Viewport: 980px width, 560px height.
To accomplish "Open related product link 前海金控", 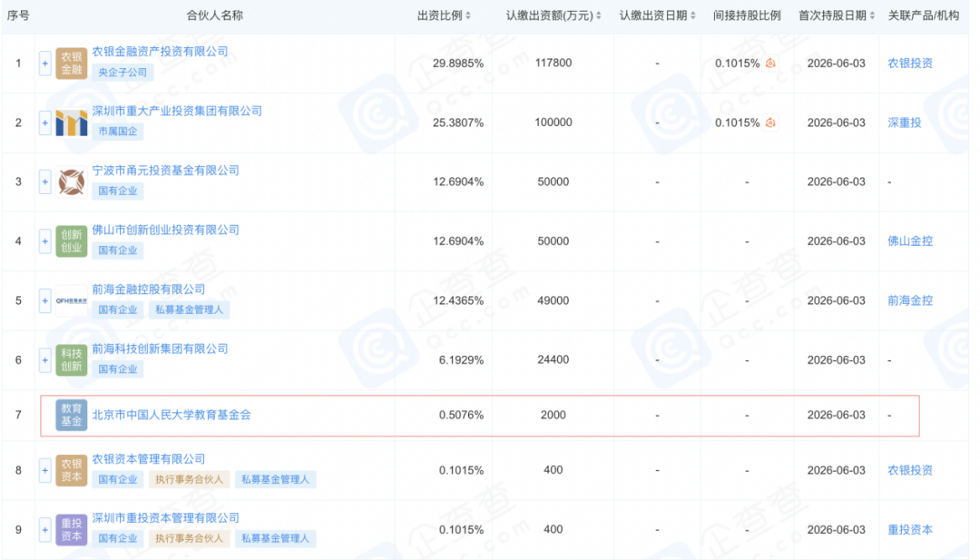I will tap(910, 300).
